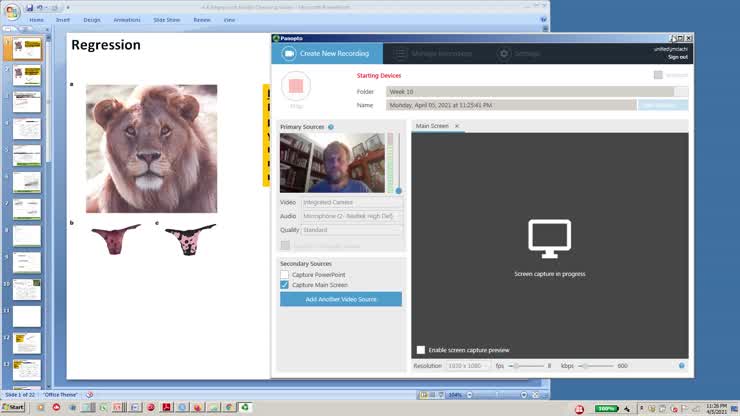
Task: Open the Insert ribbon tab
Action: coord(63,20)
